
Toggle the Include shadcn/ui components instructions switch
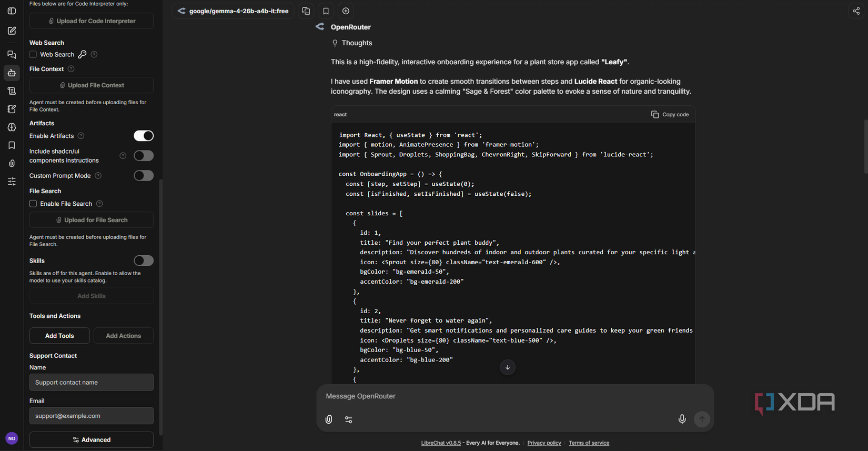tap(144, 156)
